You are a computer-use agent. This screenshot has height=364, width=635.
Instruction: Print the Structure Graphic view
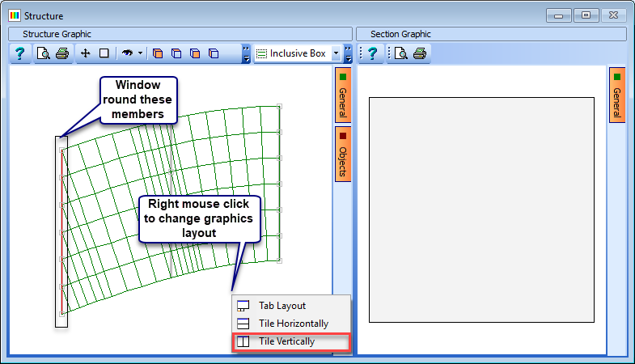click(62, 53)
